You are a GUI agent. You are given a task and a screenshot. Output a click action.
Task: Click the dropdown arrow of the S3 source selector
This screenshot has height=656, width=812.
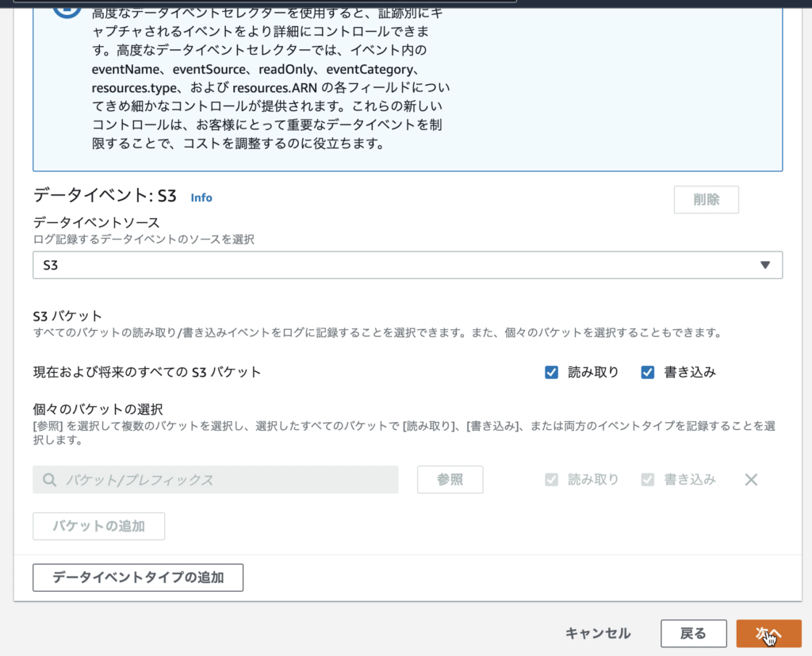(x=765, y=265)
